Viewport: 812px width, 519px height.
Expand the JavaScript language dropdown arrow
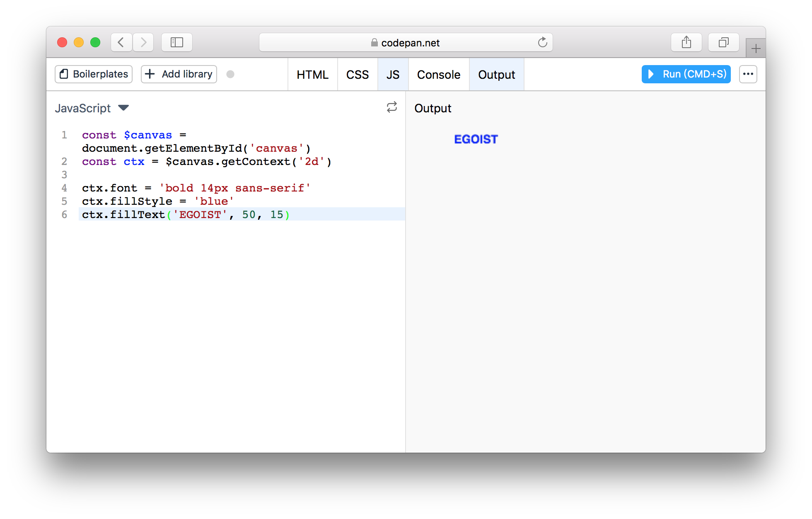pos(123,108)
